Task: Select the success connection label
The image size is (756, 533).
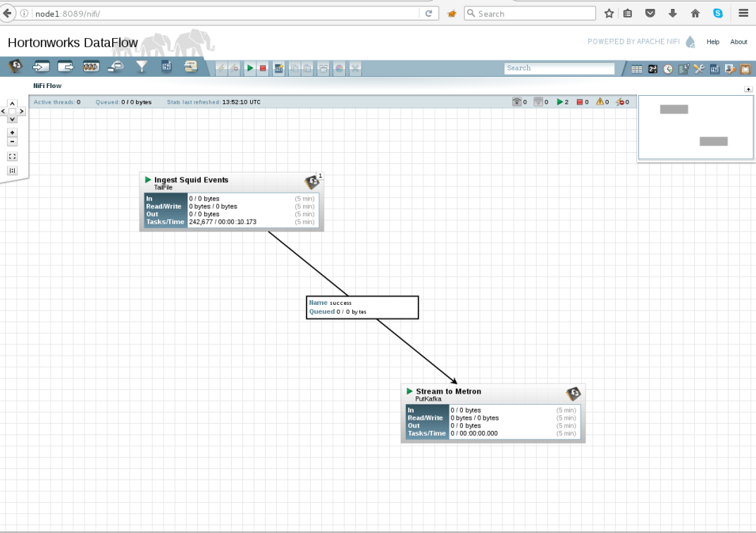Action: click(363, 308)
